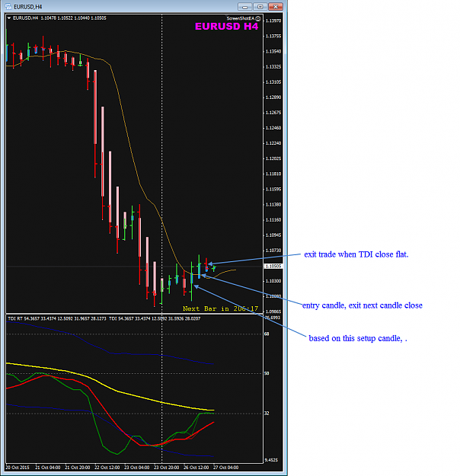Click the 22 Oct 12:00 time label
The image size is (460, 476).
coord(107,468)
